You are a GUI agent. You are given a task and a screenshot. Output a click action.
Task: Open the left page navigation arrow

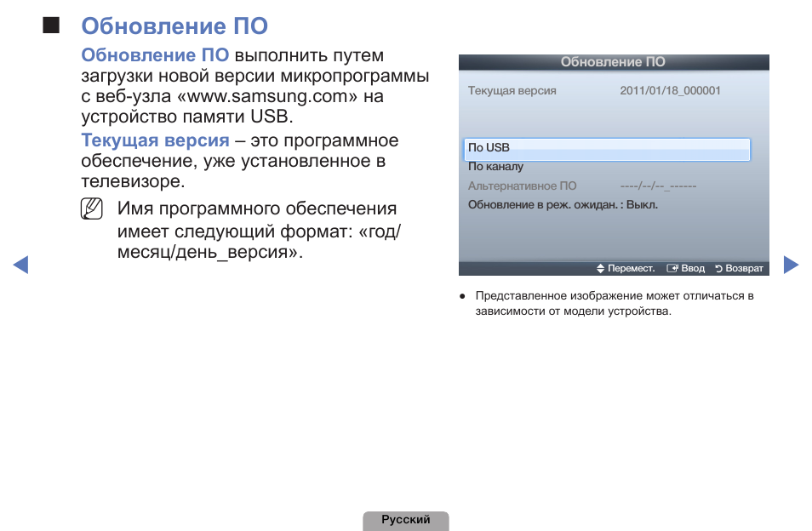click(22, 265)
